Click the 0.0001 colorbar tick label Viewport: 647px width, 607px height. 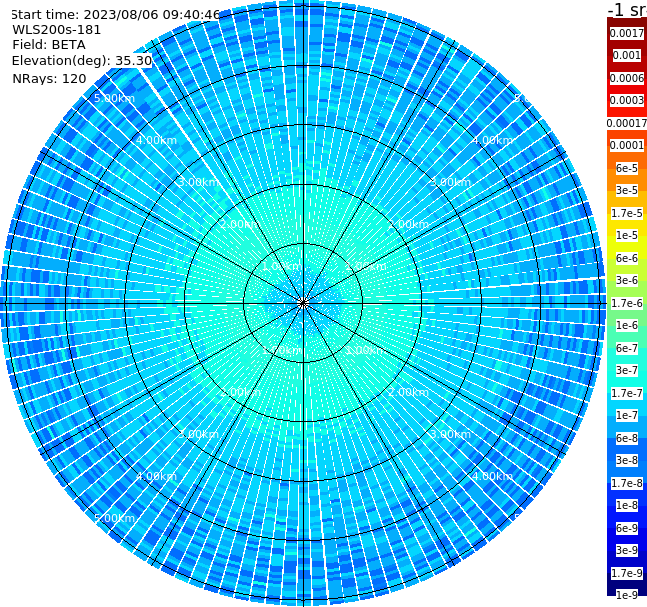[x=627, y=145]
